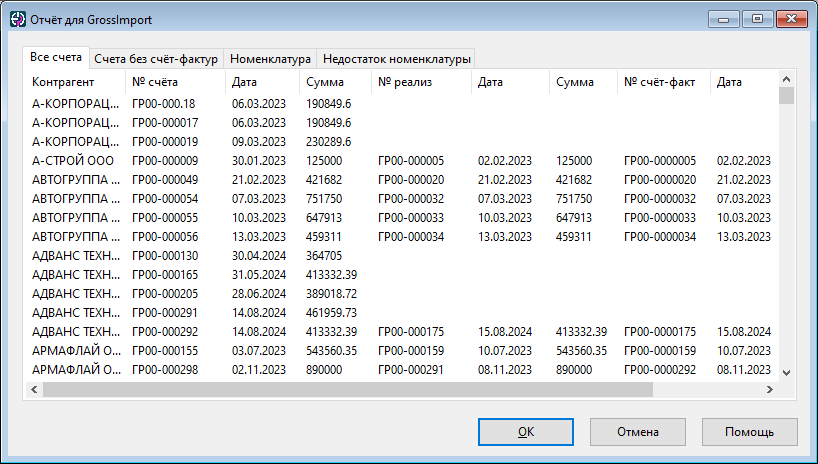Select invoice cell 'ГР00-000049'
The height and width of the screenshot is (464, 818).
(x=165, y=180)
